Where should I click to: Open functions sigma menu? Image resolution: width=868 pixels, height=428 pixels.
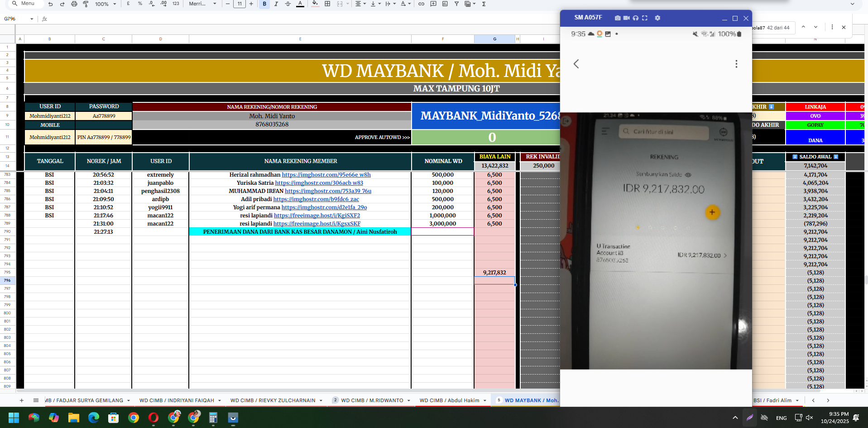tap(484, 4)
